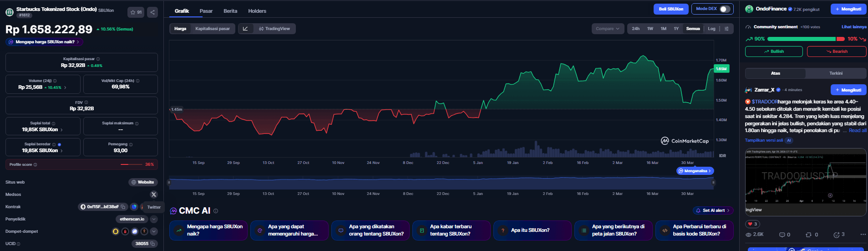Click Read all on Zarrar_X post
Viewport: 868px width, 251px height.
click(858, 131)
